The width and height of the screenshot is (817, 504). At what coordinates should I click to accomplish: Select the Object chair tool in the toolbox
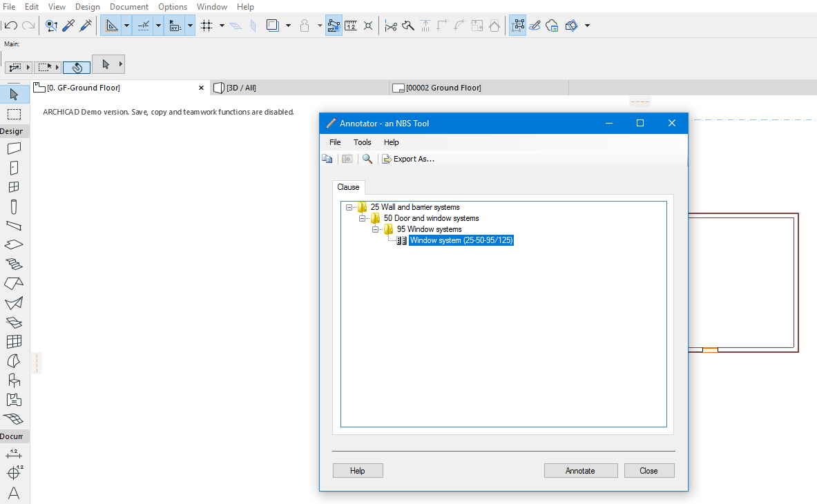tap(14, 380)
